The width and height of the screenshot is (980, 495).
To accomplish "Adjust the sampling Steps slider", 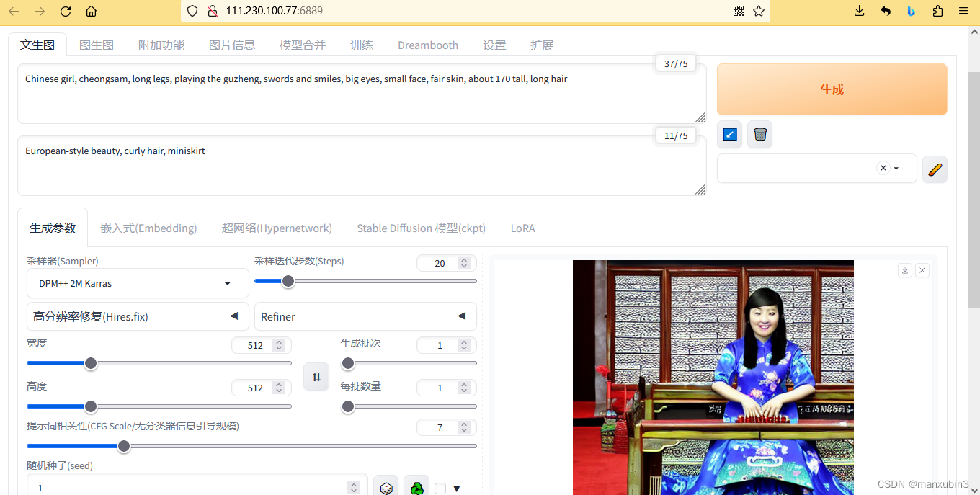I will (365, 281).
